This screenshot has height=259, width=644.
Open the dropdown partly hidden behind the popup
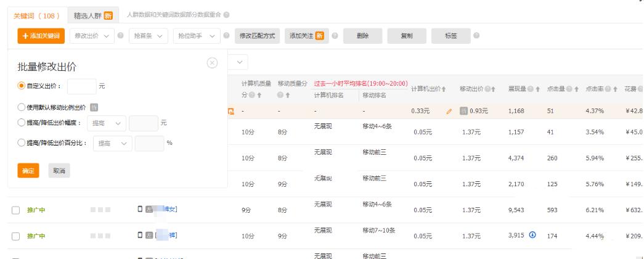click(x=238, y=62)
